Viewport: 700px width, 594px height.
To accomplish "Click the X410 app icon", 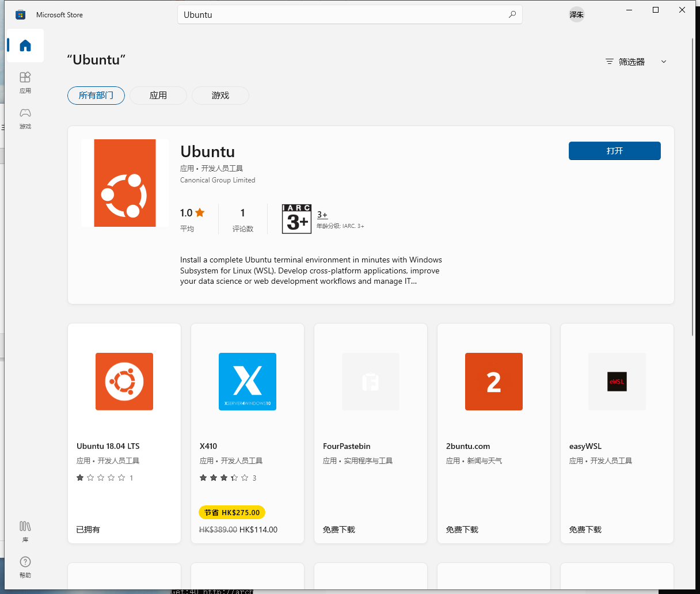I will pos(248,382).
